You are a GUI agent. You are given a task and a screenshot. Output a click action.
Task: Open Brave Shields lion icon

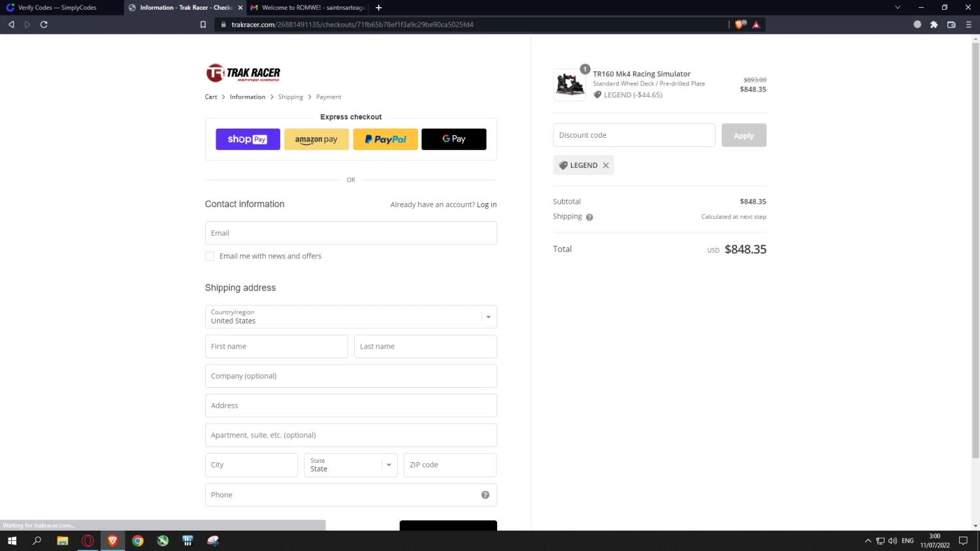point(740,25)
